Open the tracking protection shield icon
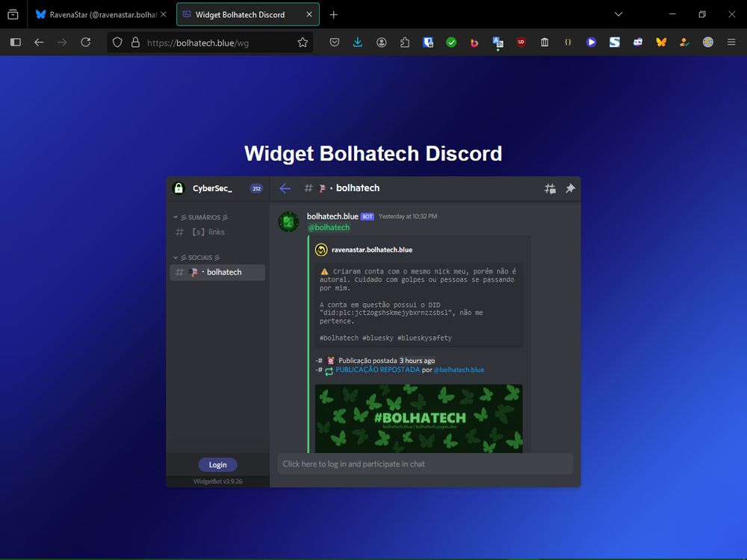 click(117, 43)
